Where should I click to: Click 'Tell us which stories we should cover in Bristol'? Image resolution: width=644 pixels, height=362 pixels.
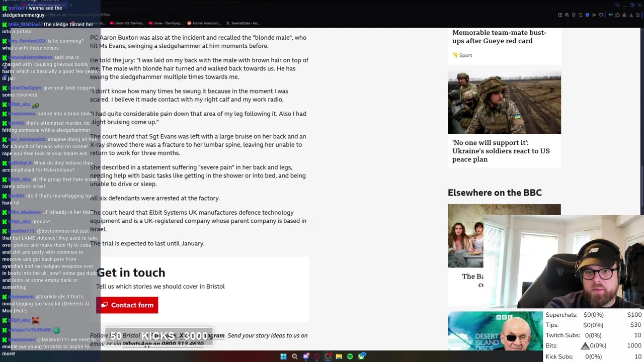[x=160, y=287]
